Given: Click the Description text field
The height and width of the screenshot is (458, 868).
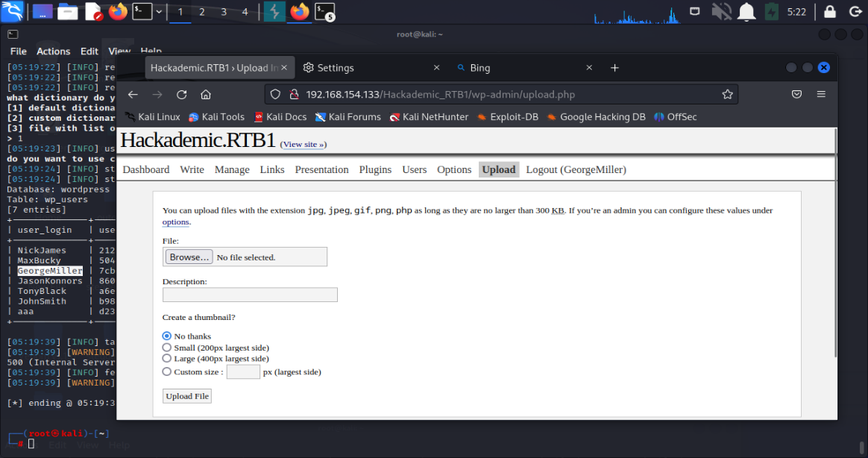Looking at the screenshot, I should point(250,295).
